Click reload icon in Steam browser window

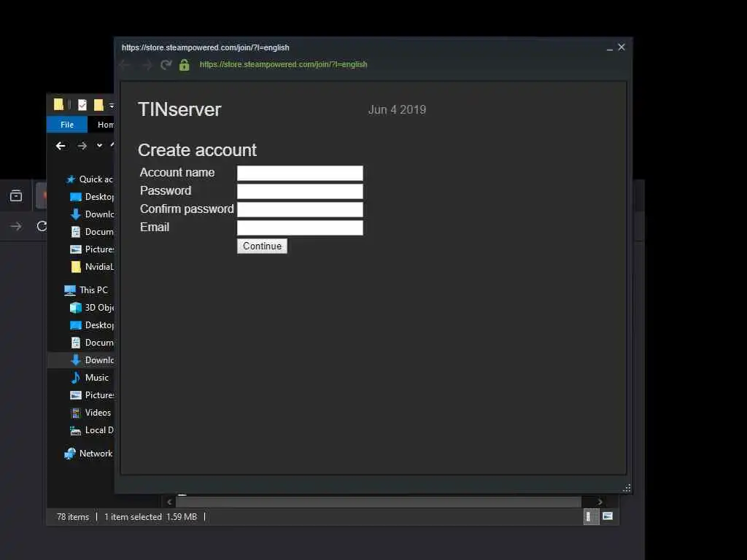pyautogui.click(x=166, y=64)
